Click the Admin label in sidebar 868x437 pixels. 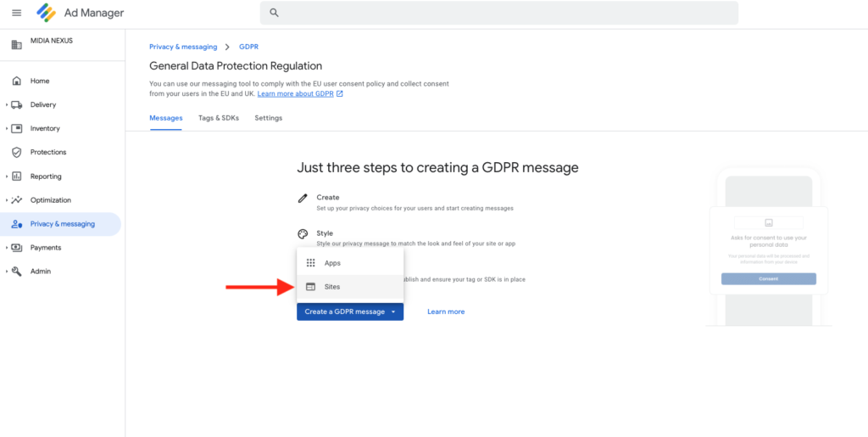41,272
